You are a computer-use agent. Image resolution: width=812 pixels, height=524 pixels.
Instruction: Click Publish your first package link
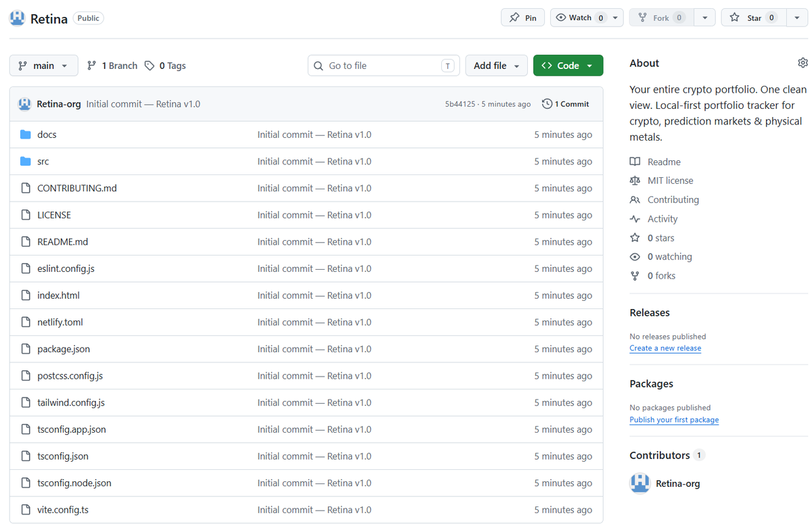pos(674,420)
